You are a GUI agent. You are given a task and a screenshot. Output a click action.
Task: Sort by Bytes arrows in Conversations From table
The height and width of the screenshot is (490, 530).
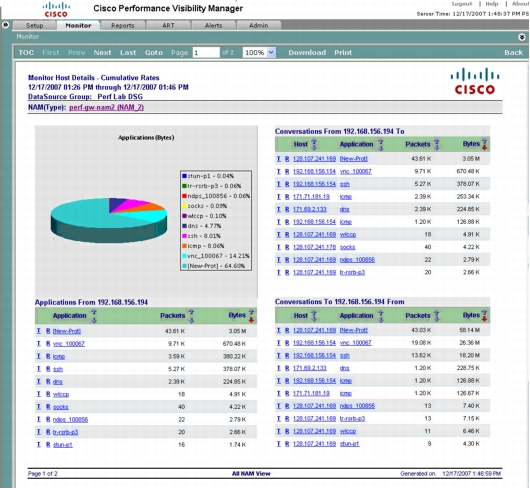coord(484,144)
